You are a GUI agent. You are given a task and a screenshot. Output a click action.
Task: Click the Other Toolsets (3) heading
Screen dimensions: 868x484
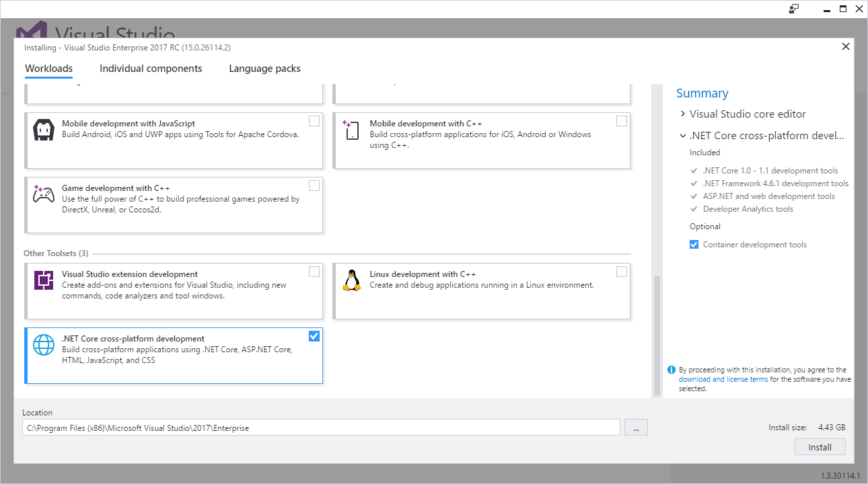pos(56,253)
